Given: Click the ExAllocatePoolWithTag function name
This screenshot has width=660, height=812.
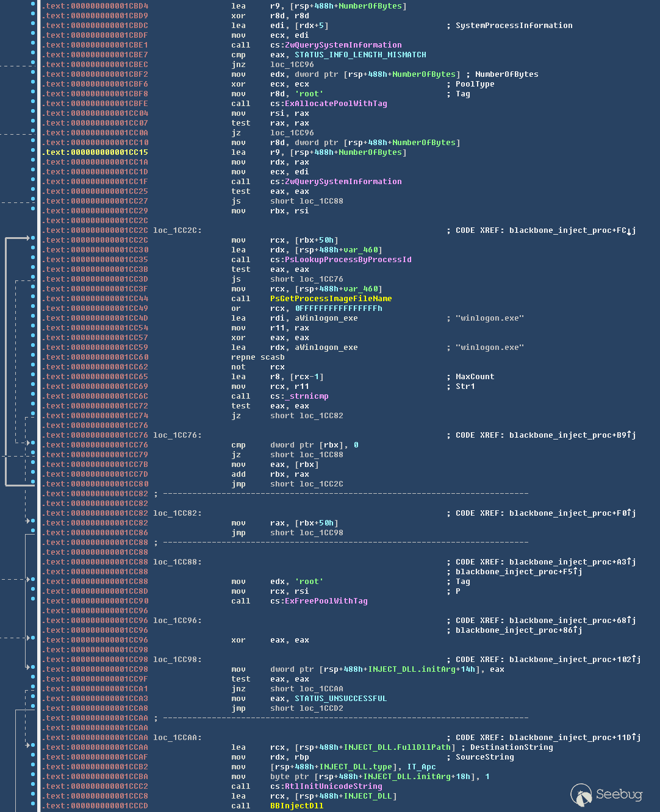Looking at the screenshot, I should pyautogui.click(x=336, y=104).
